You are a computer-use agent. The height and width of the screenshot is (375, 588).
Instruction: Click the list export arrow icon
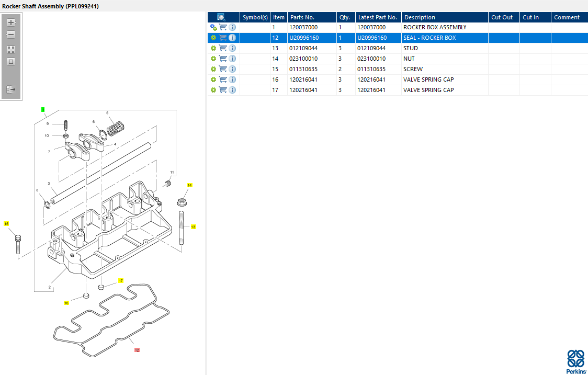11,89
